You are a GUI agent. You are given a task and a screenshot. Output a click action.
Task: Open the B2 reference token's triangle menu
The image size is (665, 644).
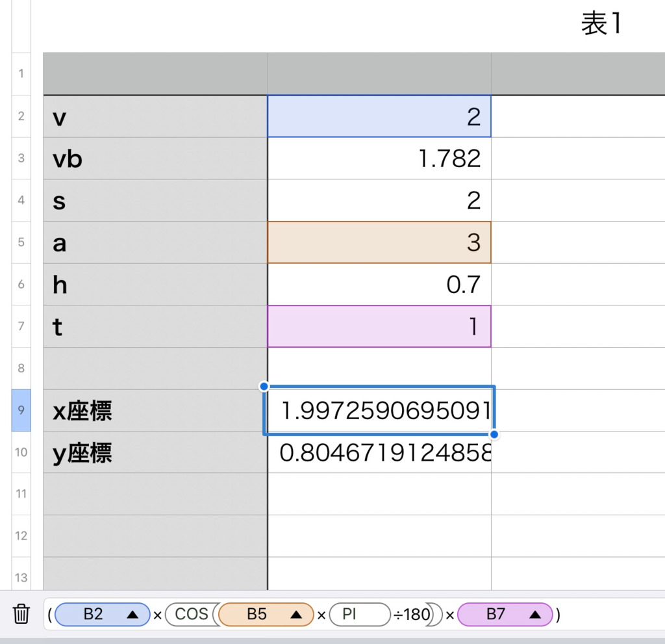click(133, 615)
